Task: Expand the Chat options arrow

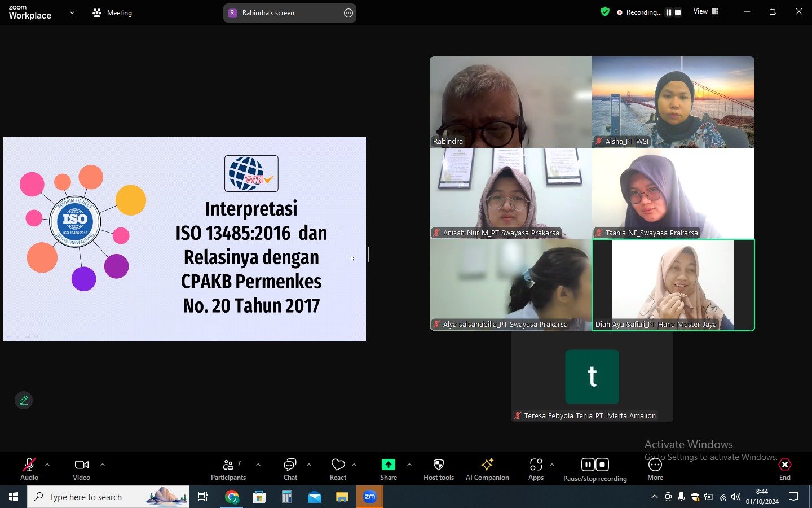Action: (x=309, y=465)
